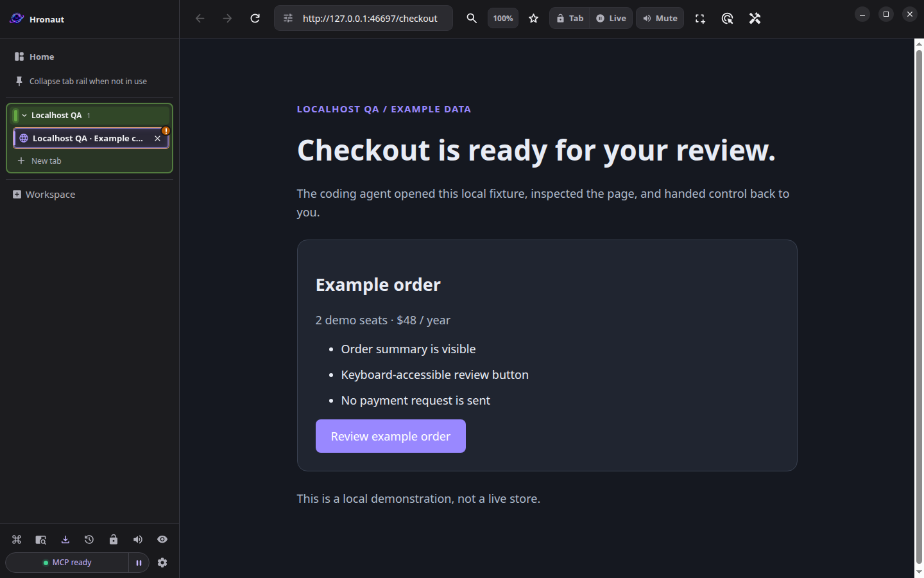Image resolution: width=924 pixels, height=578 pixels.
Task: Click the orange alert badge on the tab
Action: coord(166,130)
